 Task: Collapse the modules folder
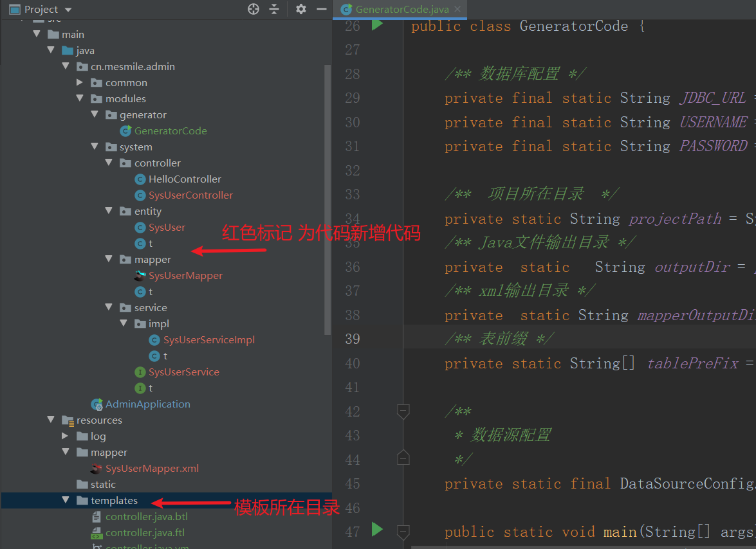tap(80, 98)
